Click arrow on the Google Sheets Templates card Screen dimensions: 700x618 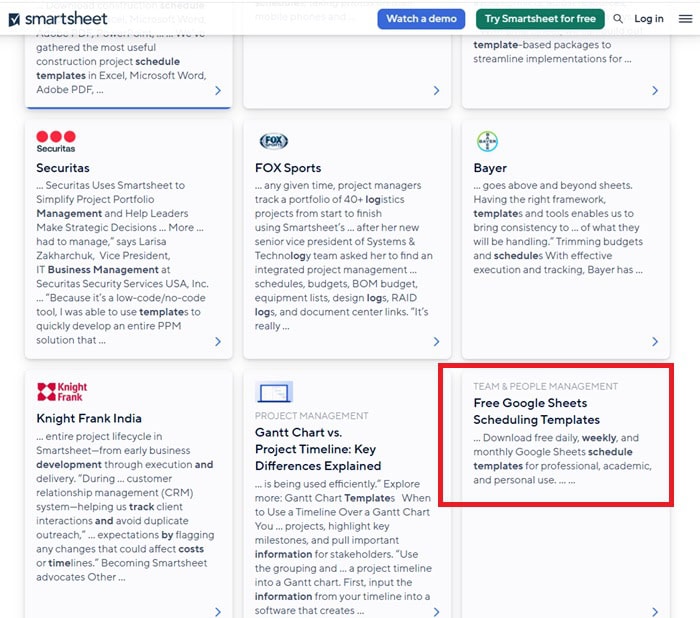655,612
